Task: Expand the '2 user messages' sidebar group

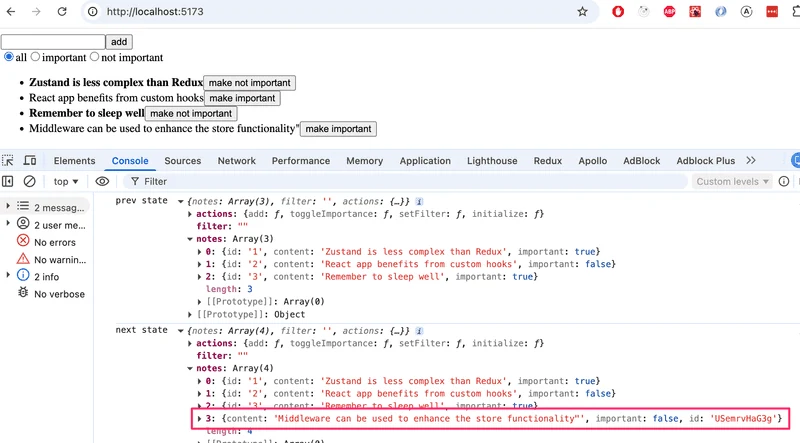Action: (x=8, y=223)
